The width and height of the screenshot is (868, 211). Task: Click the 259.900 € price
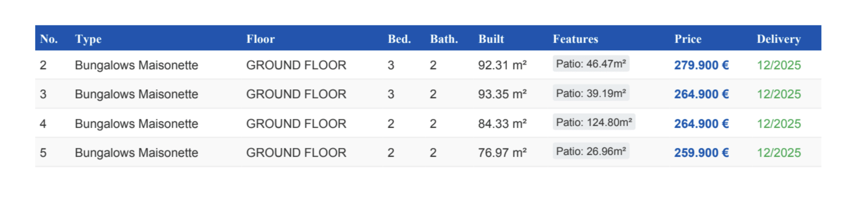pyautogui.click(x=701, y=153)
